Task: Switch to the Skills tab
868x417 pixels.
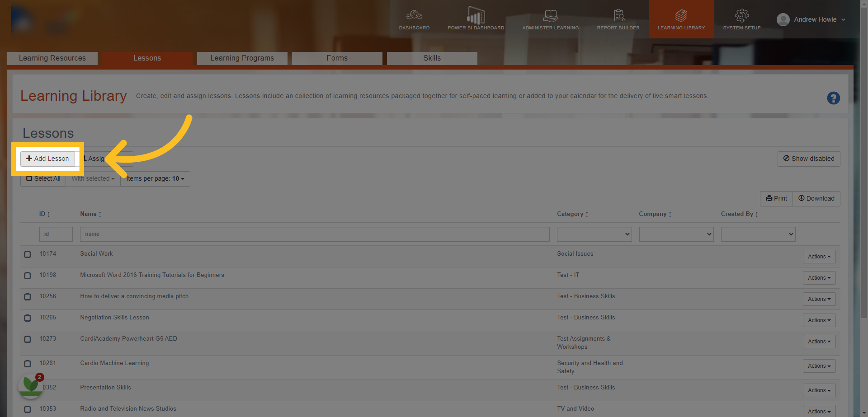Action: 432,58
